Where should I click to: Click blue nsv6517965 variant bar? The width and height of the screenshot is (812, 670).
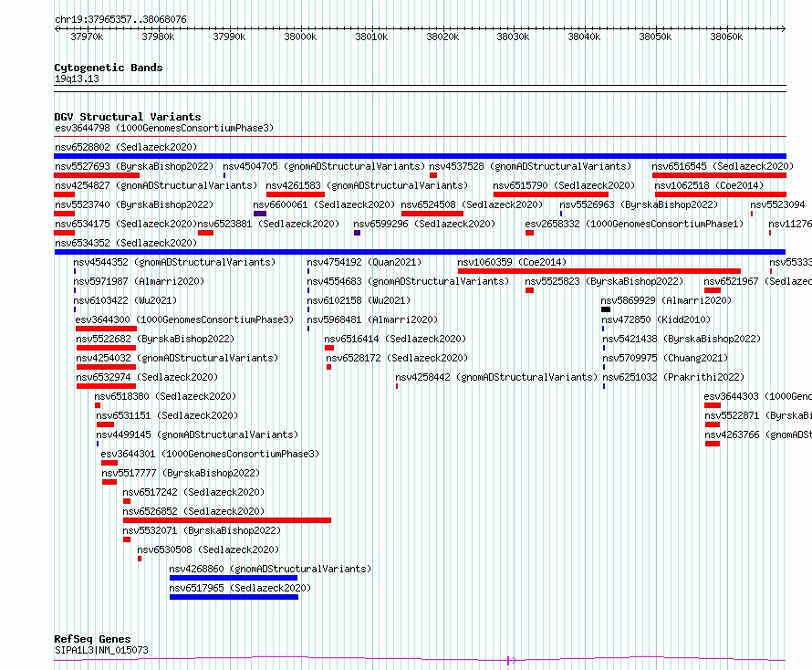coord(234,597)
